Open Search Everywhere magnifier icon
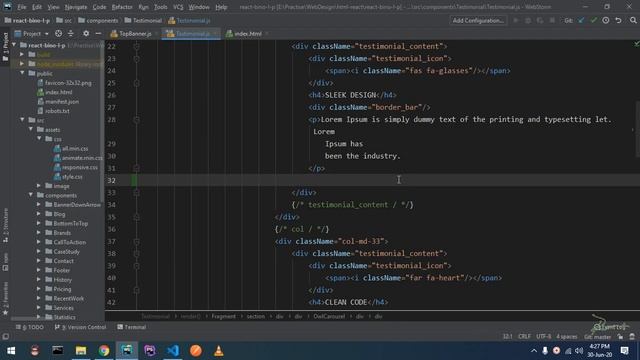 [633, 20]
